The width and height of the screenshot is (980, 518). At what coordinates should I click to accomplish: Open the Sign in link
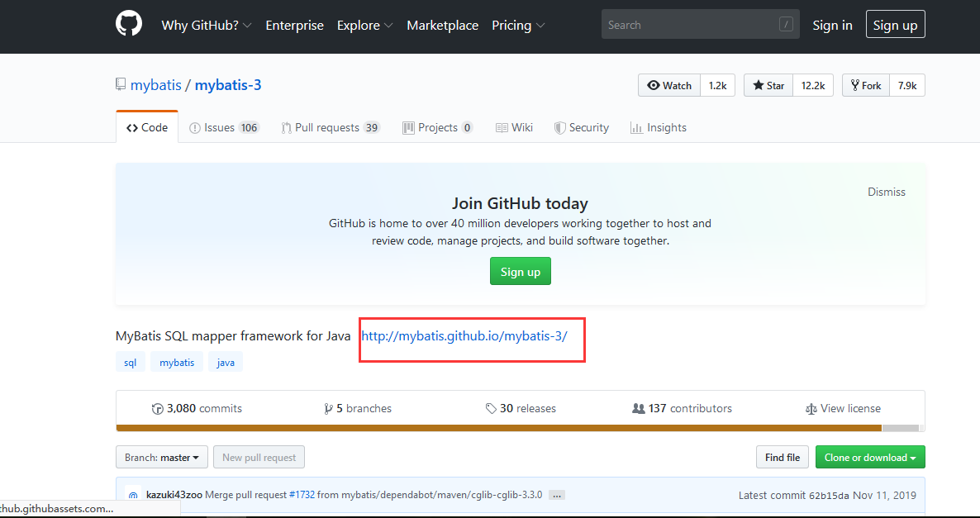(x=832, y=26)
